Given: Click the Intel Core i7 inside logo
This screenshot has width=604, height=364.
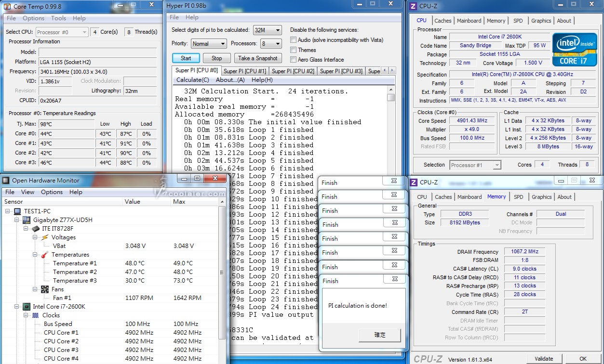Looking at the screenshot, I should click(x=575, y=50).
